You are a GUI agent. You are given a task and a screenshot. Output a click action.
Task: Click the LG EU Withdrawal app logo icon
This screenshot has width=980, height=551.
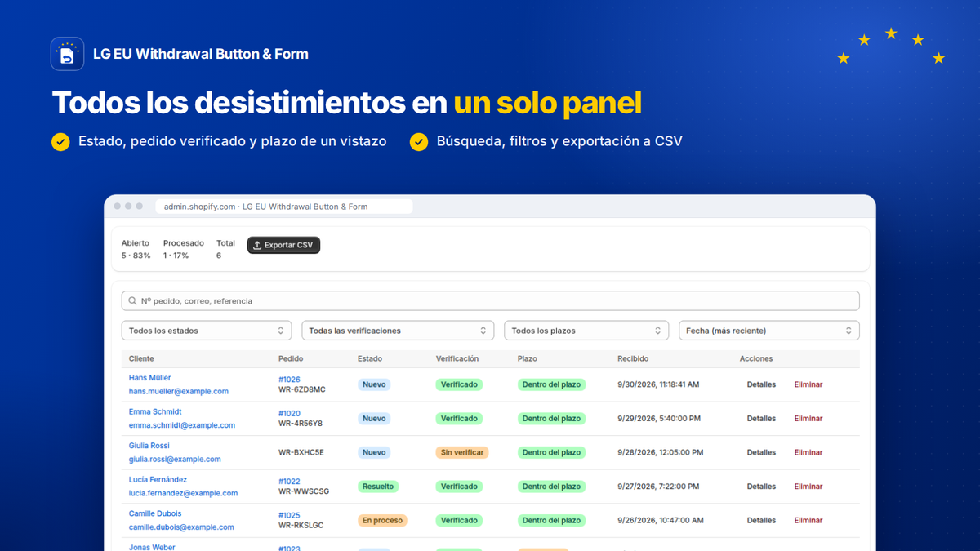67,54
